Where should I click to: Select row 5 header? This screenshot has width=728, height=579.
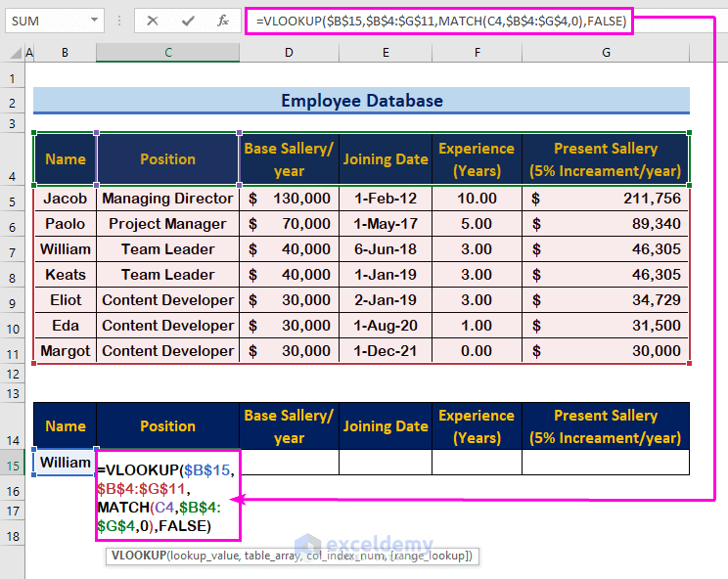click(x=12, y=200)
